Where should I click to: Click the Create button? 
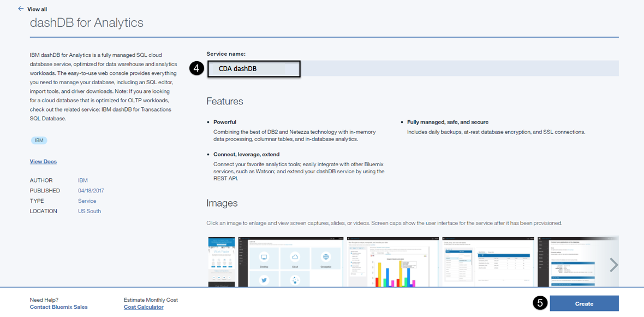point(584,303)
